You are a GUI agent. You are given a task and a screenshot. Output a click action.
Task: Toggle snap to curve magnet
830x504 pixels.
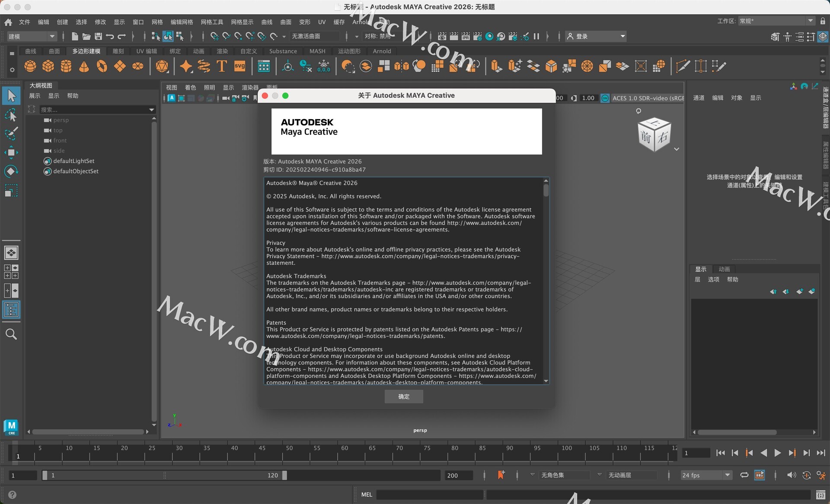click(226, 36)
